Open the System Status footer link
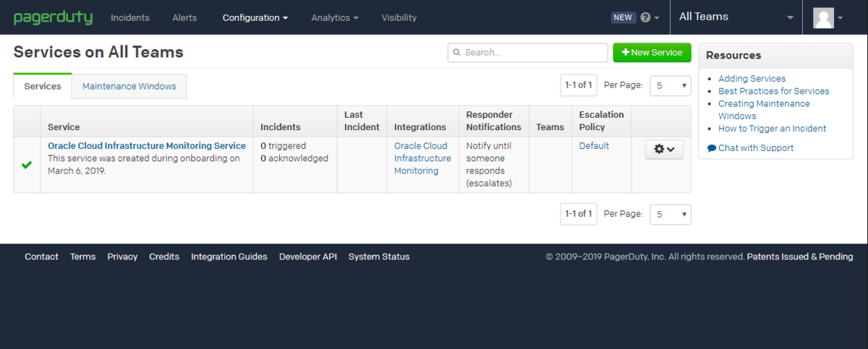 pyautogui.click(x=379, y=257)
